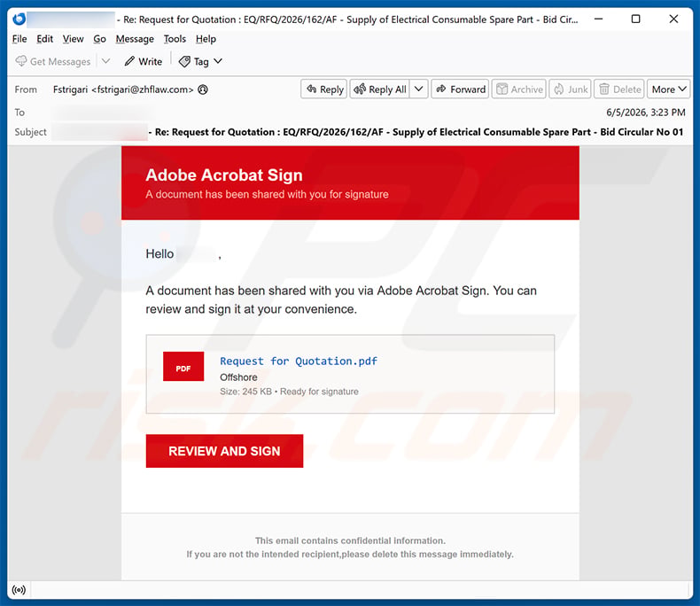This screenshot has width=700, height=606.
Task: Open the Help menu
Action: (206, 39)
